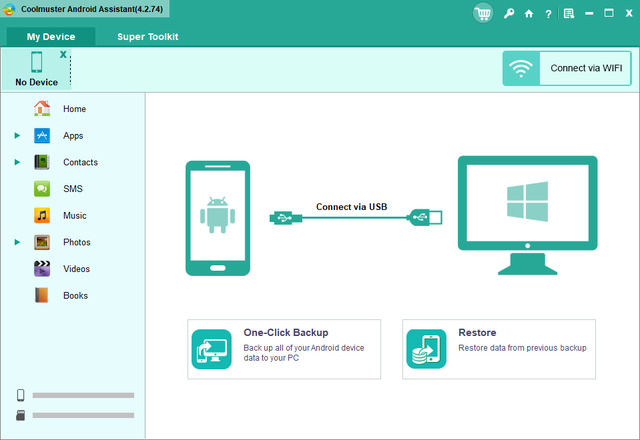Open help via question mark icon
The width and height of the screenshot is (640, 440).
(x=548, y=14)
